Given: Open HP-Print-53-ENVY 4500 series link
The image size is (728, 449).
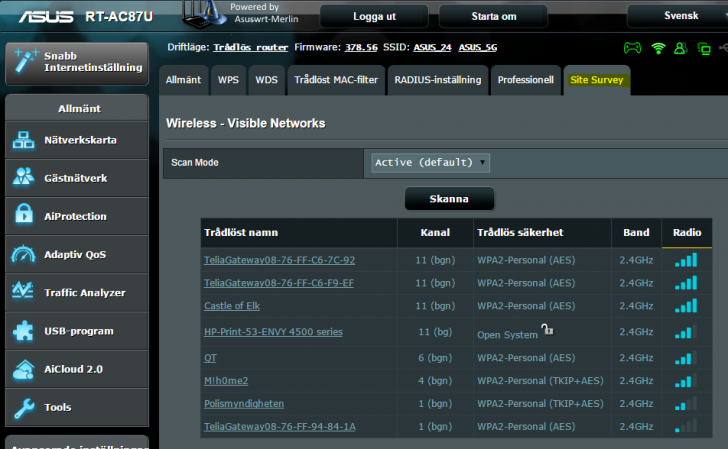Looking at the screenshot, I should [x=273, y=332].
